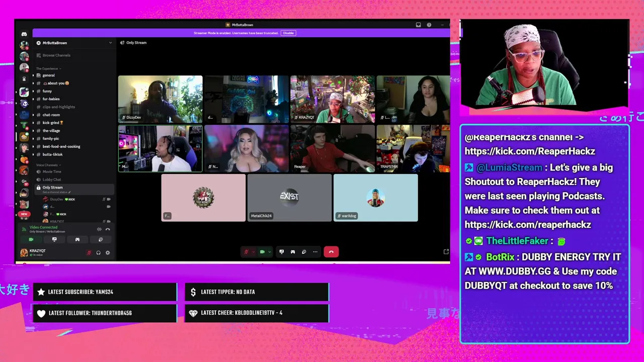Image resolution: width=644 pixels, height=362 pixels.
Task: Collapse the Voice Channels category
Action: click(48, 165)
